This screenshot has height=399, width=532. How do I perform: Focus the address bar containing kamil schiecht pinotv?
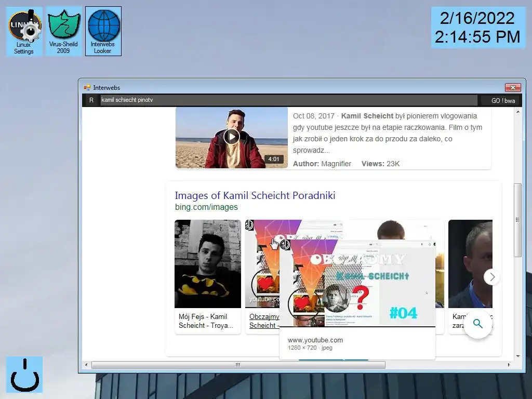click(289, 100)
